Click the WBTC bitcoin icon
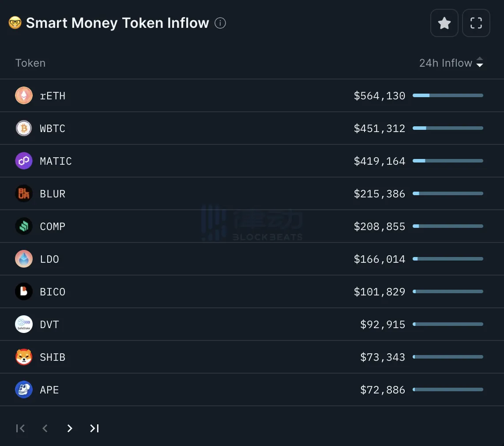 click(24, 128)
